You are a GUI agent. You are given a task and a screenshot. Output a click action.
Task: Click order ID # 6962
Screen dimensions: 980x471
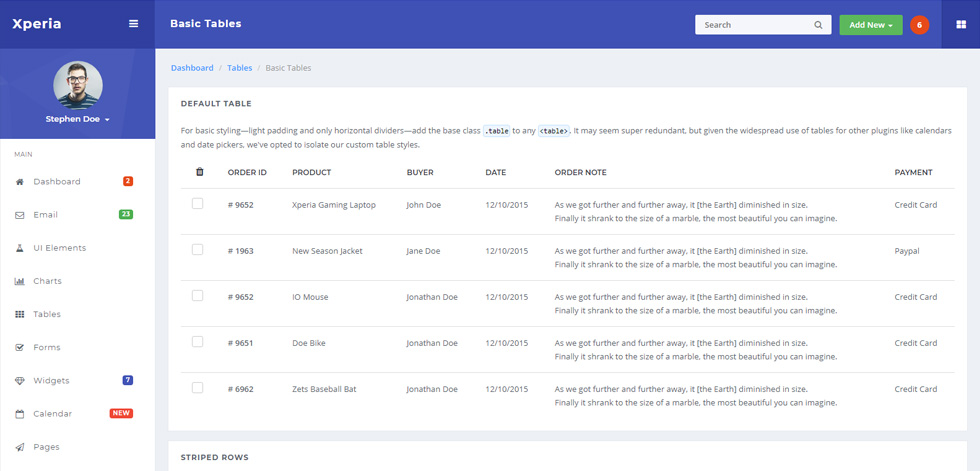click(x=241, y=389)
